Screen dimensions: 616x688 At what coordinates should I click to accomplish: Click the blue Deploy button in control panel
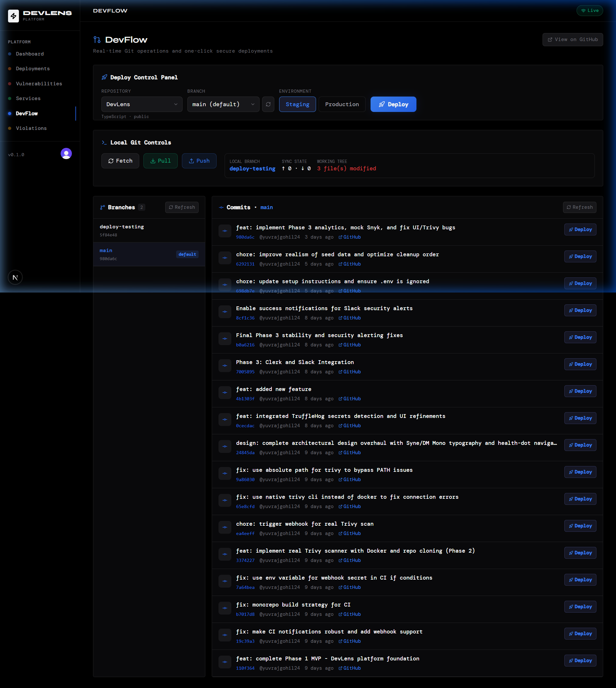[x=393, y=104]
